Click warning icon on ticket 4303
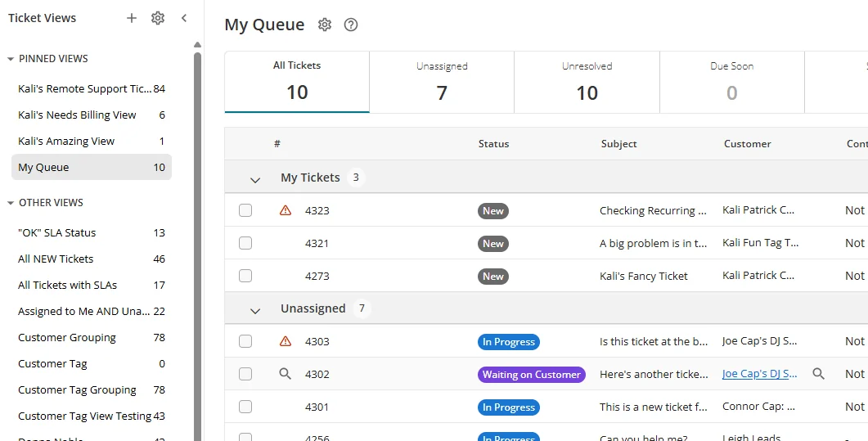The width and height of the screenshot is (868, 441). tap(285, 341)
